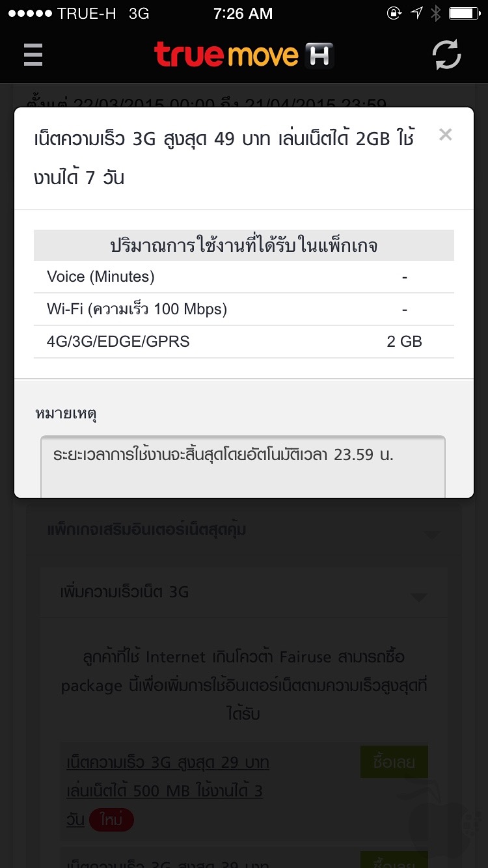Viewport: 488px width, 868px height.
Task: Close the package details popup
Action: point(445,135)
